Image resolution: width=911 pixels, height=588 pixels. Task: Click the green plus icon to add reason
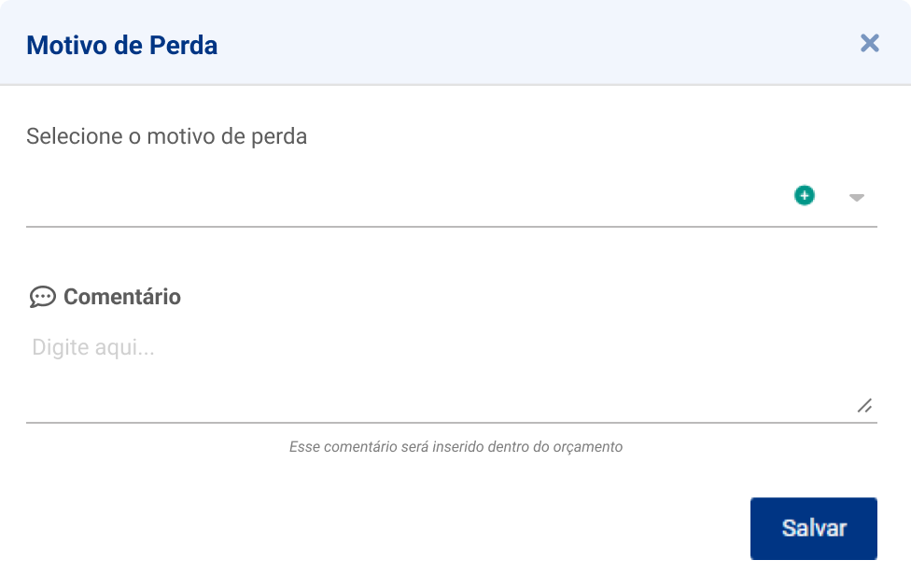tap(805, 196)
